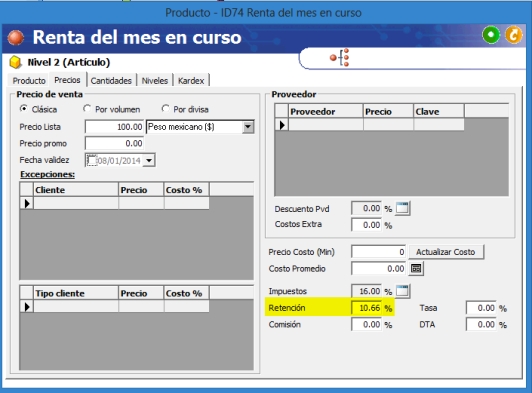
Task: Click the red sphere product icon
Action: [x=16, y=38]
